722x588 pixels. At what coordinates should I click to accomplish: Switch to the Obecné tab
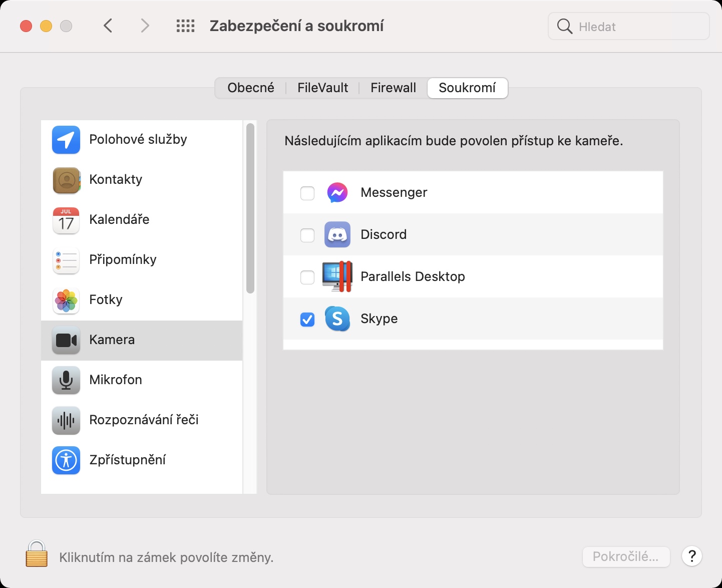tap(251, 88)
